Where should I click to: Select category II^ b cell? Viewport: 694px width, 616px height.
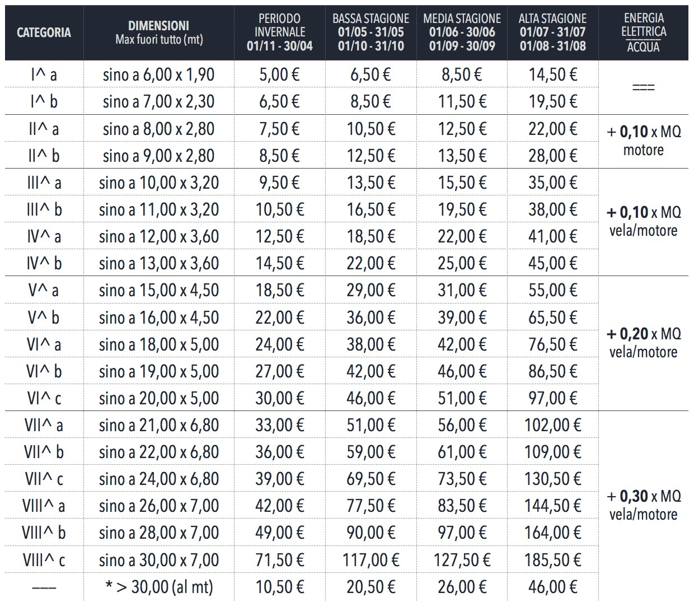pyautogui.click(x=44, y=156)
